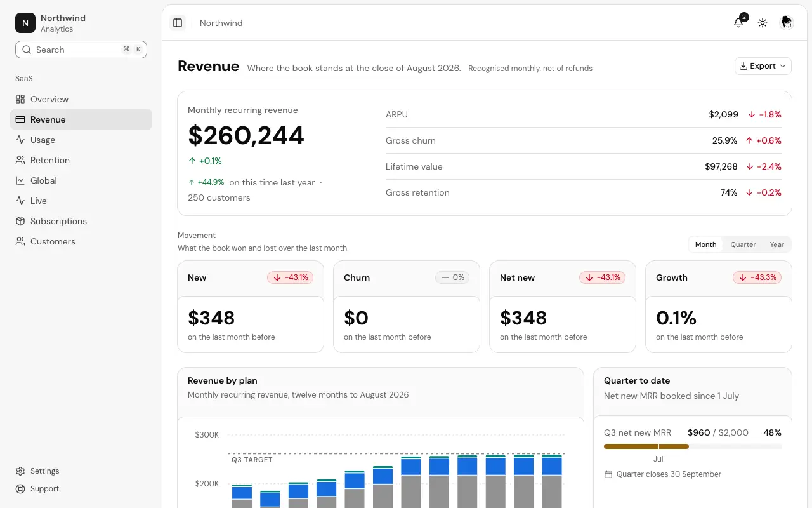Screen dimensions: 812x508
Task: Click the "Quarter closes 30 September" text
Action: 669,474
